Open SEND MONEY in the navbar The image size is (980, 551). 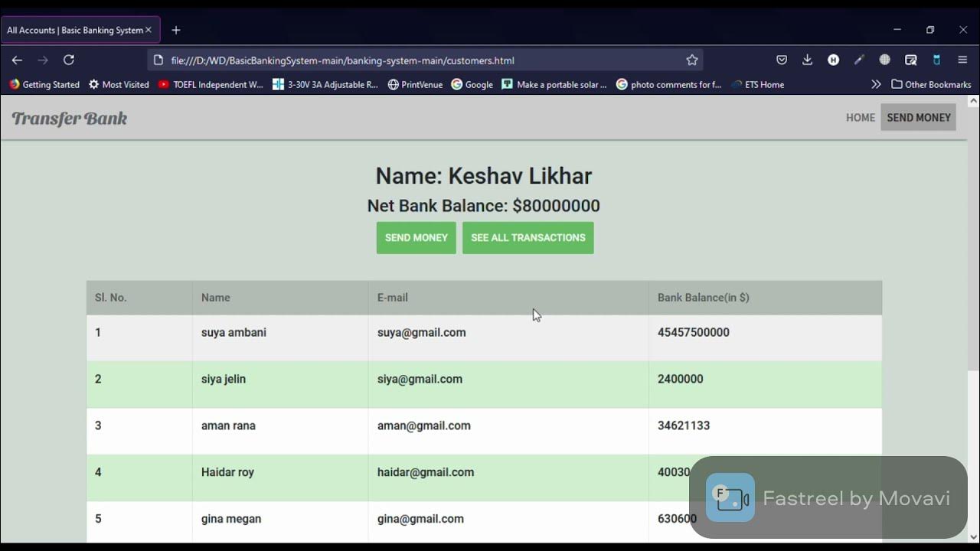pyautogui.click(x=918, y=117)
